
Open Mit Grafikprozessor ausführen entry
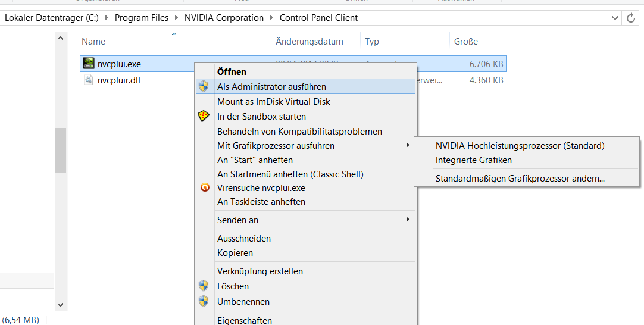tap(305, 145)
